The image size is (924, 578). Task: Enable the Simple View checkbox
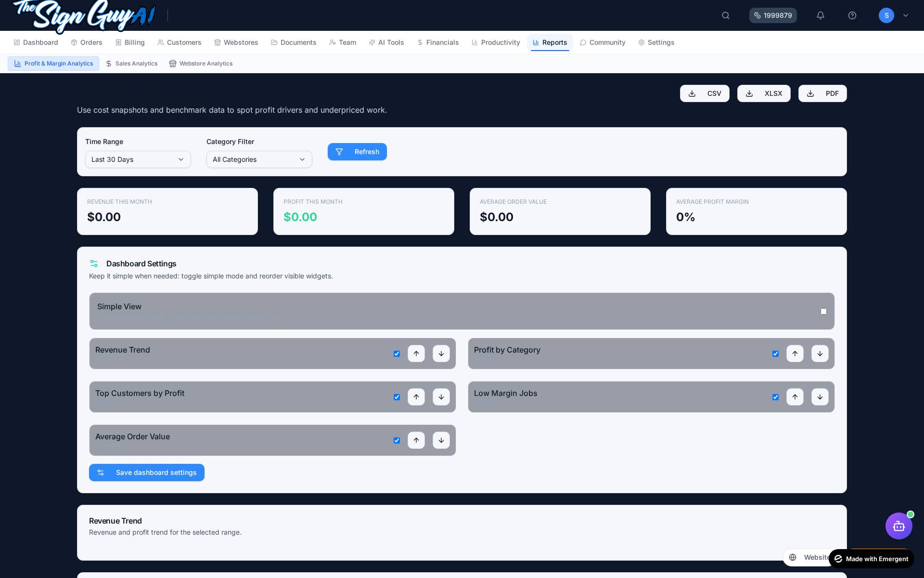point(823,311)
